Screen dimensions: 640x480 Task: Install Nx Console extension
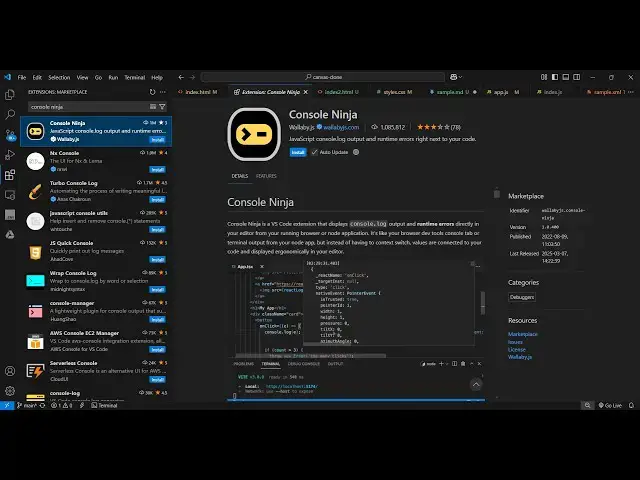157,169
